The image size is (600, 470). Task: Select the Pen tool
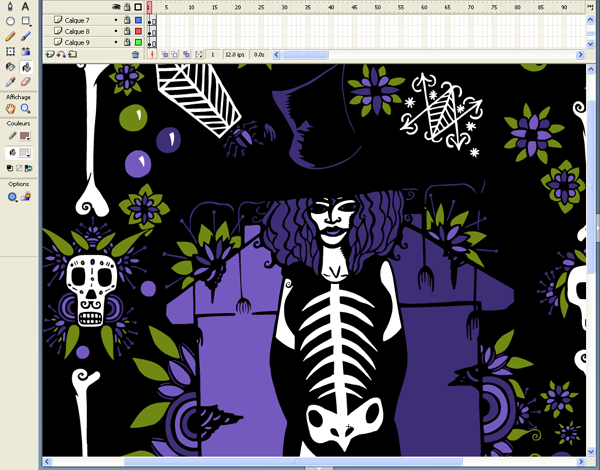click(10, 6)
